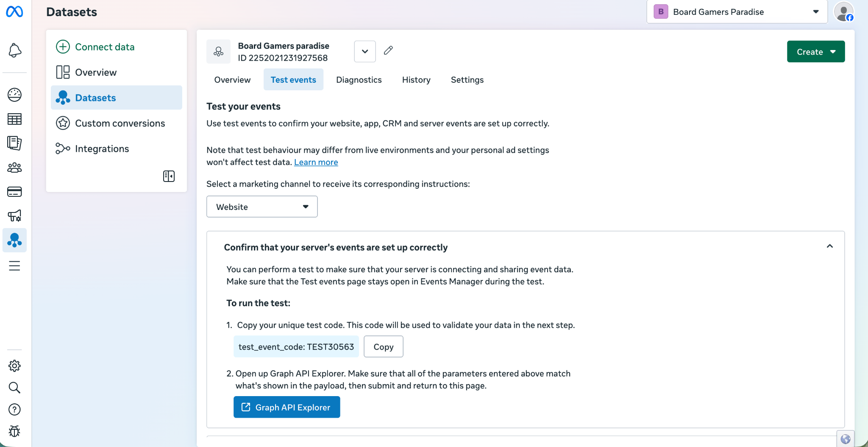Image resolution: width=868 pixels, height=447 pixels.
Task: Collapse the sidebar panel icon
Action: pyautogui.click(x=169, y=176)
